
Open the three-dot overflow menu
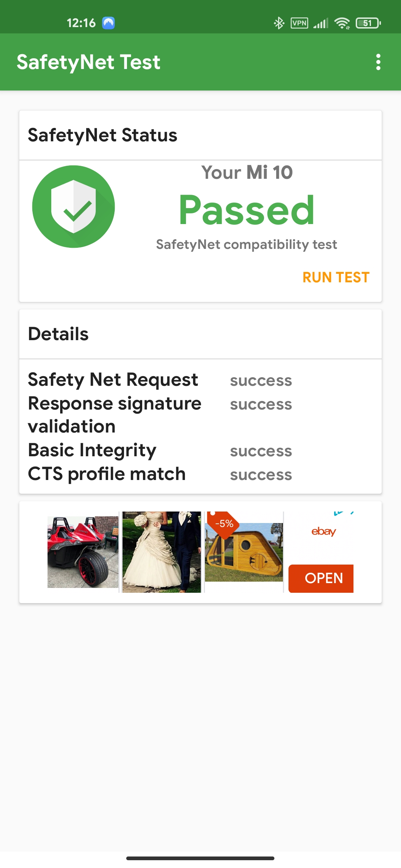(378, 62)
